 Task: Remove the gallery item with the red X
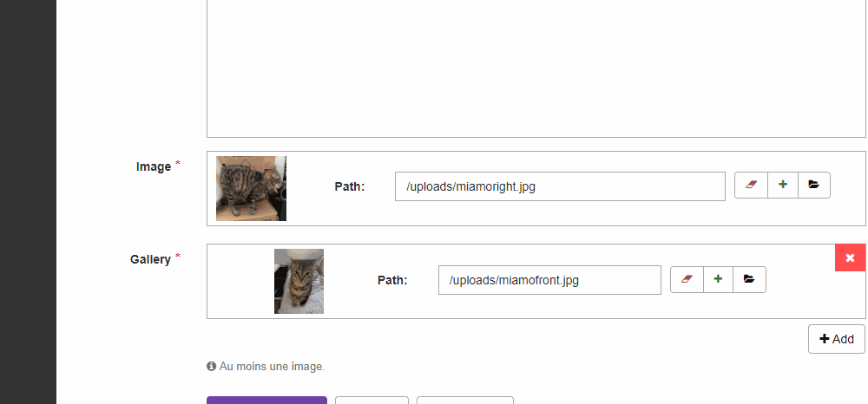[x=850, y=257]
